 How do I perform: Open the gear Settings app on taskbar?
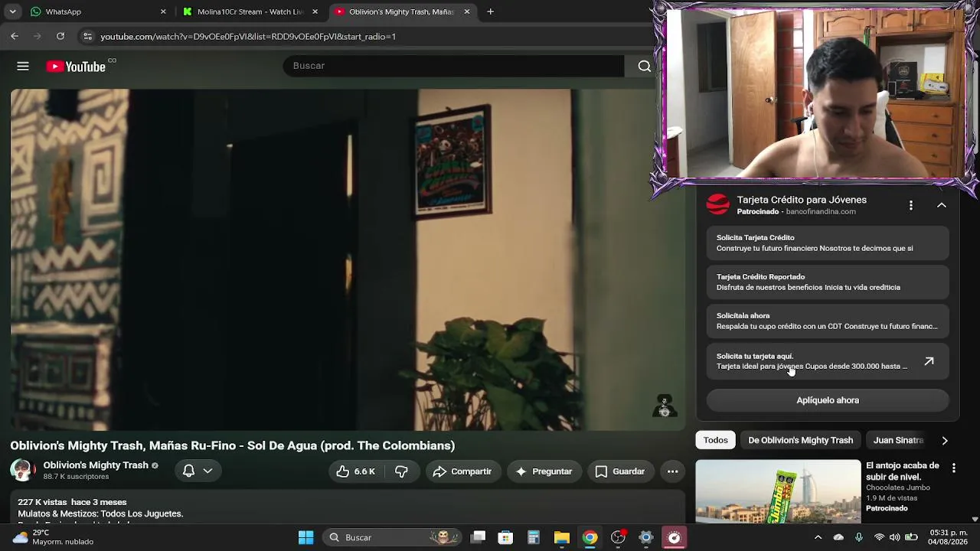pyautogui.click(x=645, y=537)
